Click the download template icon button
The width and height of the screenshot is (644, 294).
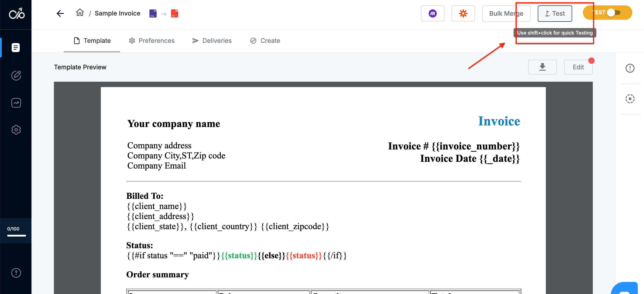542,67
